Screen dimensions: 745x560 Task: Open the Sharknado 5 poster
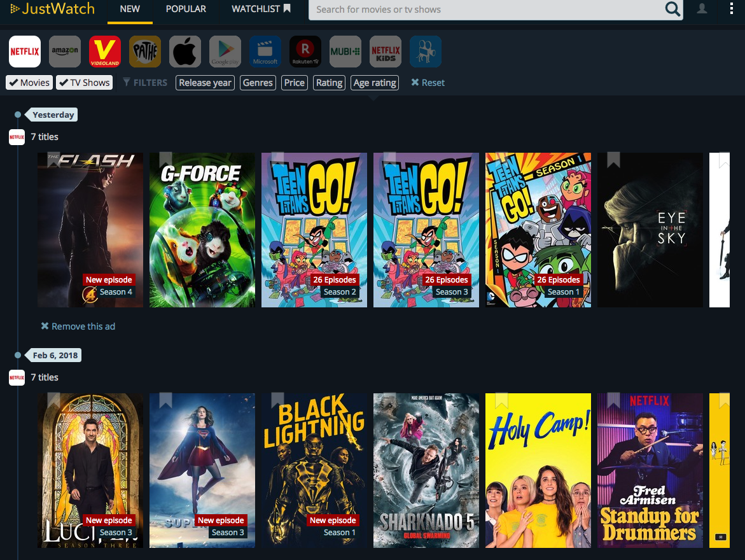point(426,470)
